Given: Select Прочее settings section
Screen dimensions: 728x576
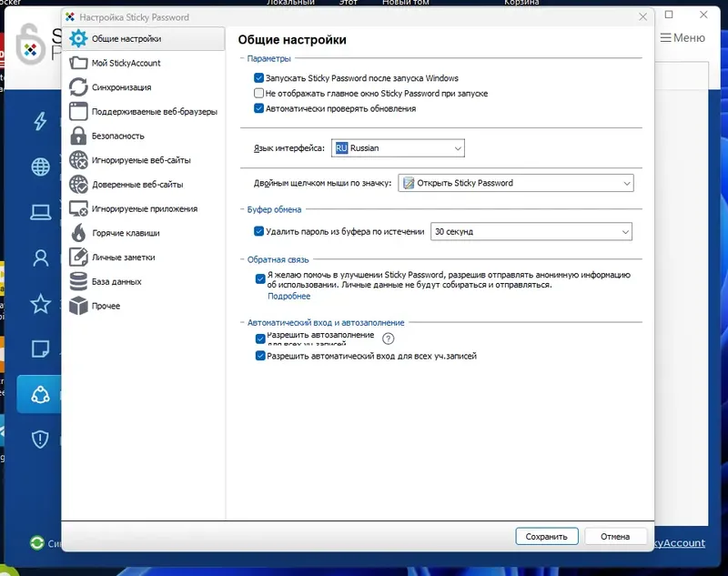Looking at the screenshot, I should (144, 306).
